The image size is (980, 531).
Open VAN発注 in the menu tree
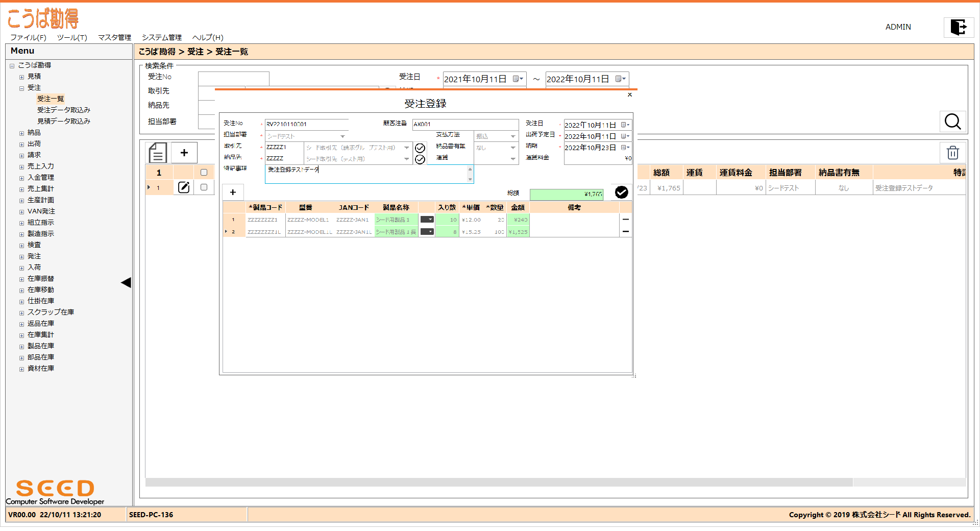[x=41, y=211]
